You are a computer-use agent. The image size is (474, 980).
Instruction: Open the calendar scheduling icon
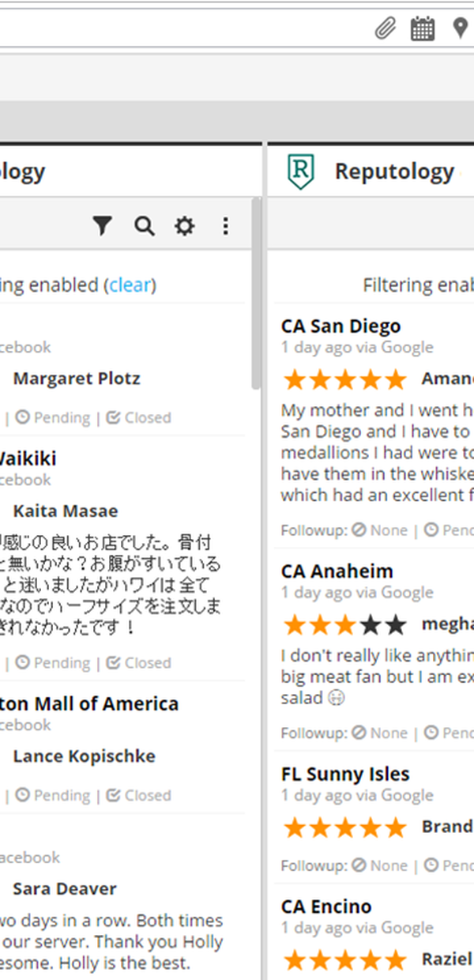pos(423,30)
